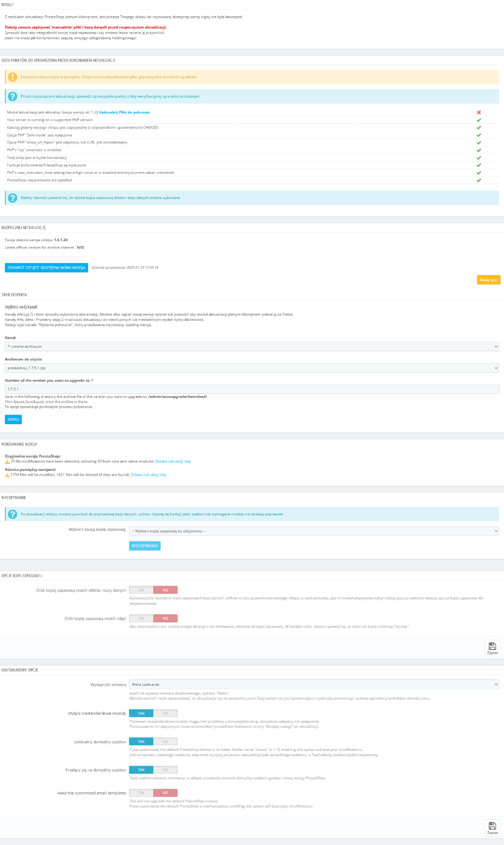
Task: Click warning triangle beside 30 file modifications
Action: 7,462
